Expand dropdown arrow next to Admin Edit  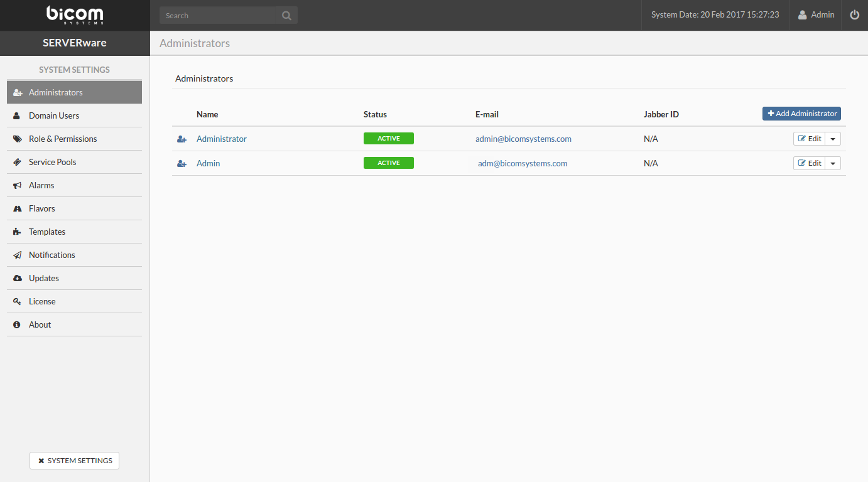(x=833, y=164)
